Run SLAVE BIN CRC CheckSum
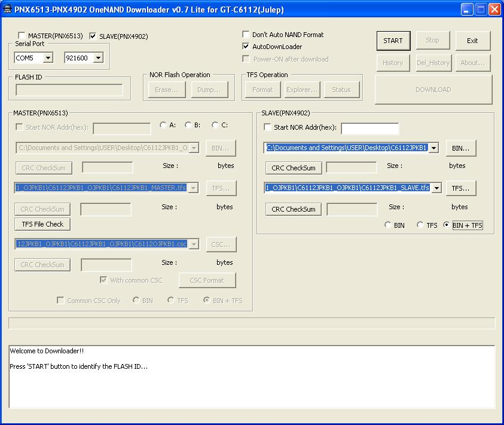Image resolution: width=504 pixels, height=425 pixels. (294, 168)
